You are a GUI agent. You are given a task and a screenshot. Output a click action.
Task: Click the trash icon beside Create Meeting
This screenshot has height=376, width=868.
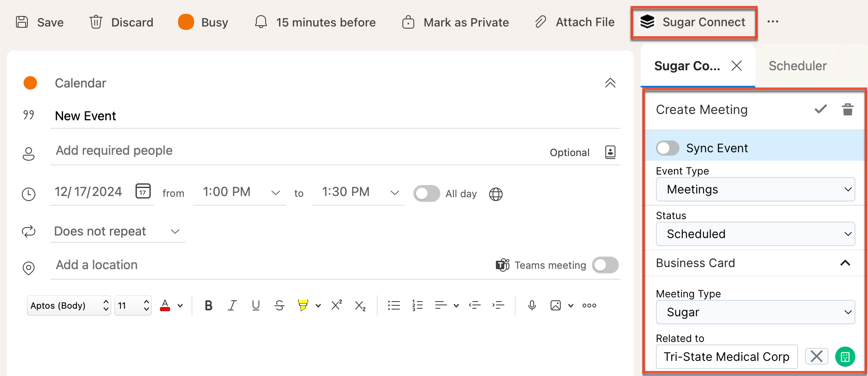tap(847, 110)
